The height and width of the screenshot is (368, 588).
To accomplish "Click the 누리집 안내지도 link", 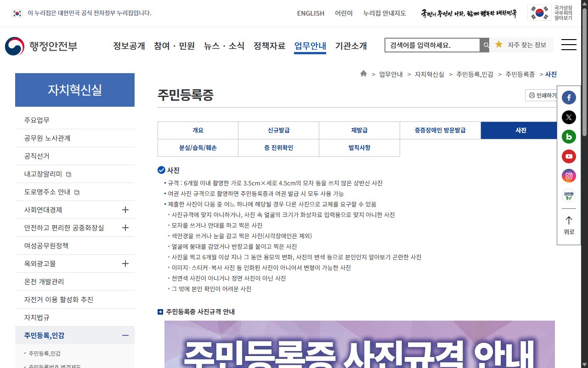I will 384,13.
